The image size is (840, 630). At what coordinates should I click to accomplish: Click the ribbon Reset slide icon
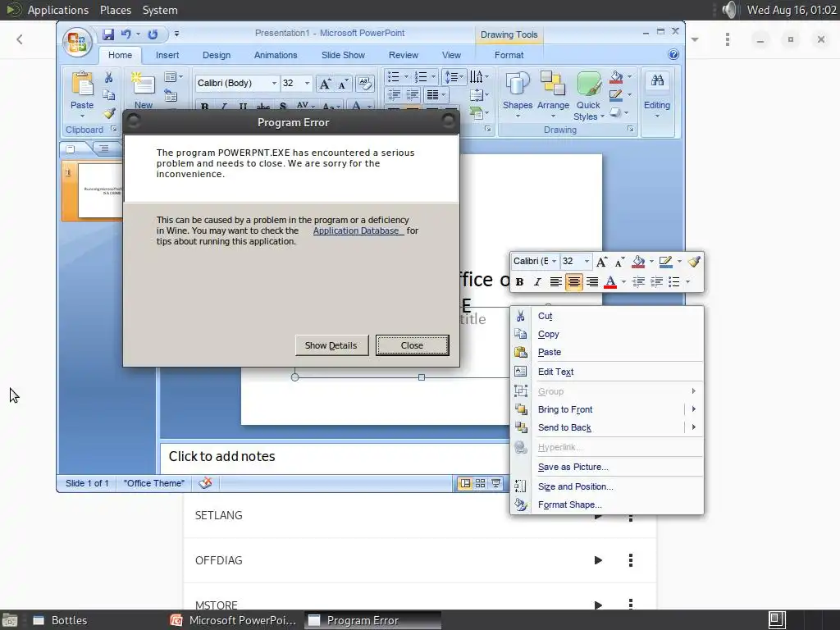pos(171,96)
